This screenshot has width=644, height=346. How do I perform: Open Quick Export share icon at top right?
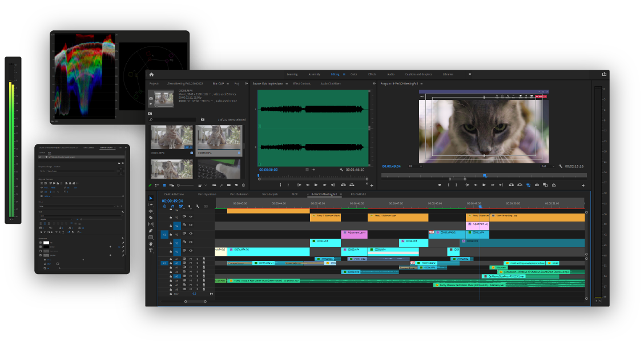point(604,74)
